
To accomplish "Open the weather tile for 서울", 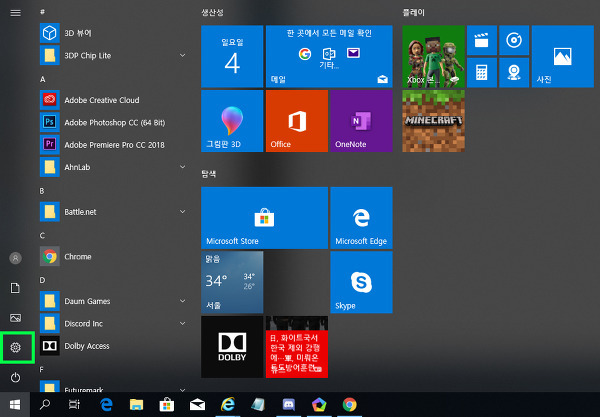I will point(232,282).
